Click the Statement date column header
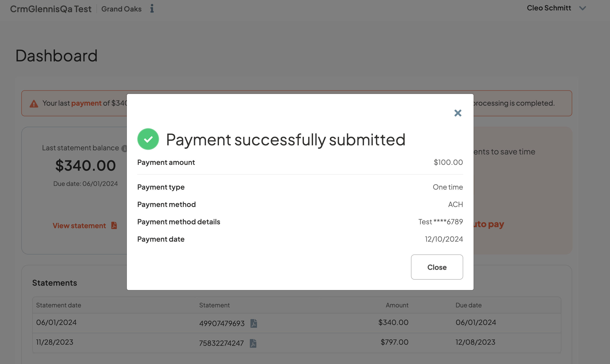Viewport: 610px width, 364px height. tap(59, 305)
